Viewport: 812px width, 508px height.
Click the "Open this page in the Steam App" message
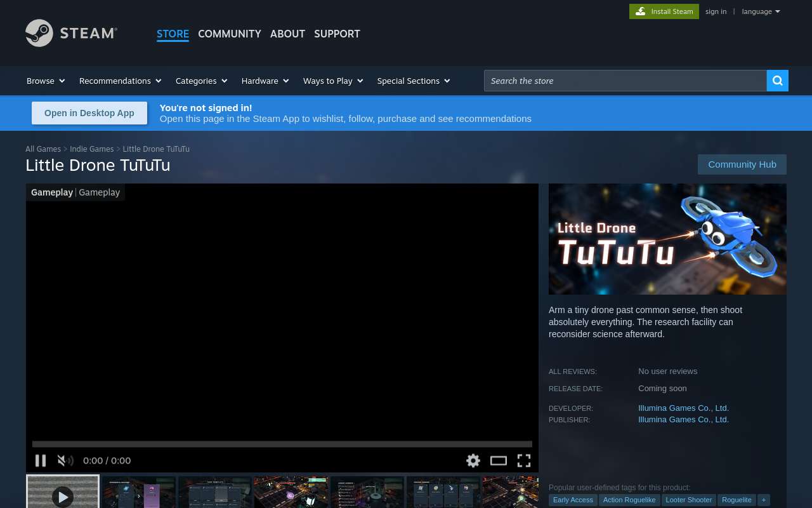click(346, 119)
